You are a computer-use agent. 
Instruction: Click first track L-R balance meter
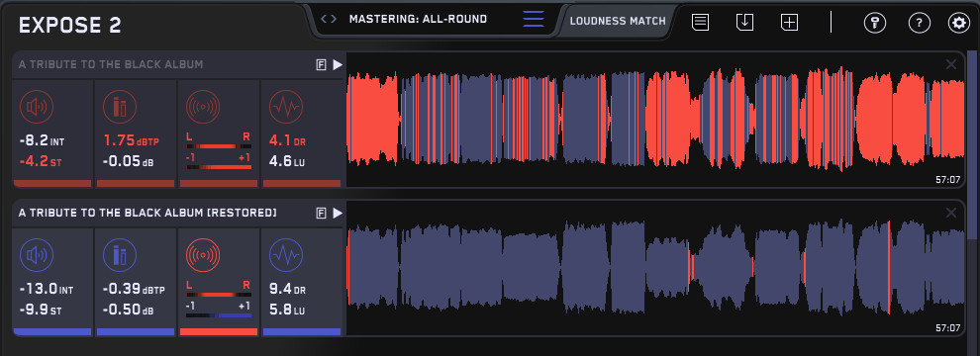click(x=219, y=146)
